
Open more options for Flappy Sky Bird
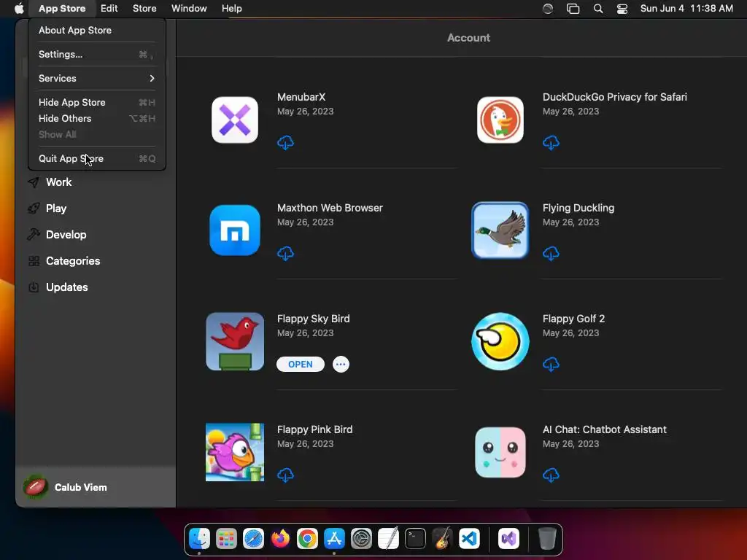coord(341,365)
